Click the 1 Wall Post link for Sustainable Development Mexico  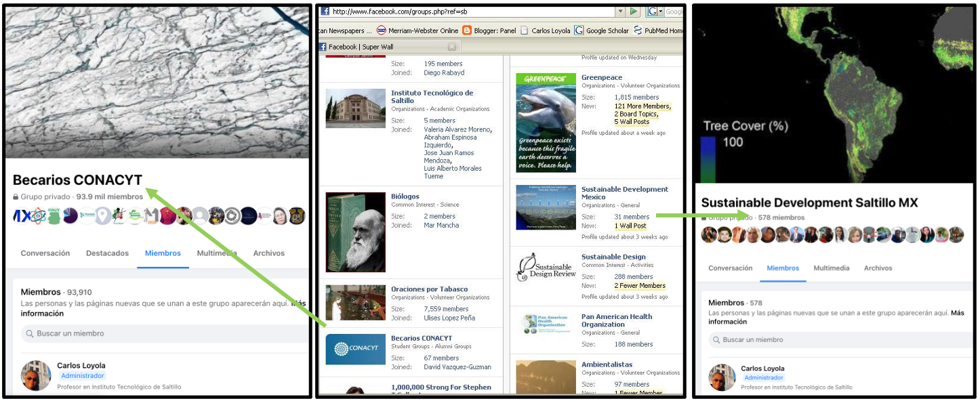tap(630, 226)
